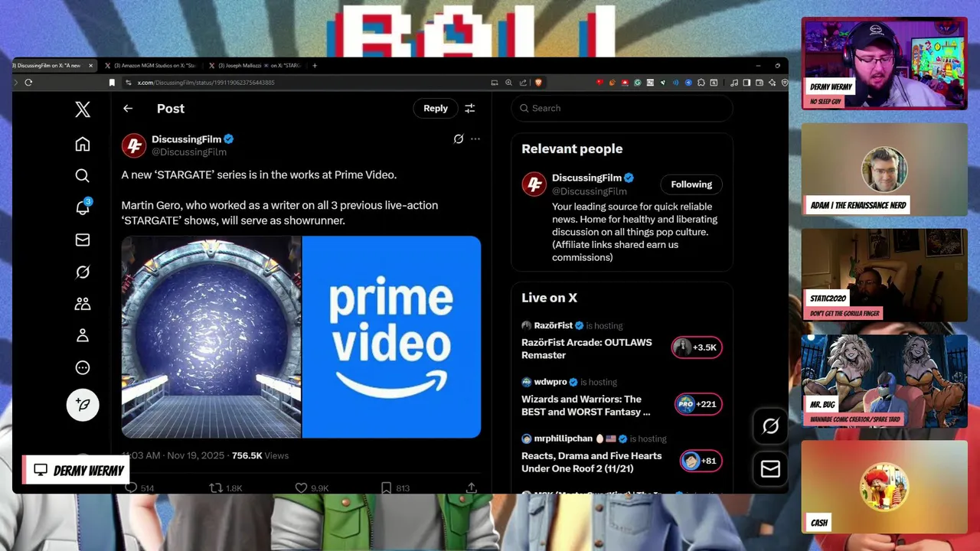Image resolution: width=980 pixels, height=551 pixels.
Task: Click the share page icon in address bar
Action: tap(523, 83)
